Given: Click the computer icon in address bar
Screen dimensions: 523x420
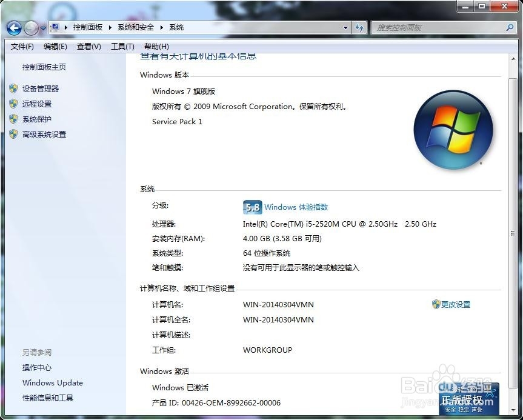Looking at the screenshot, I should [x=55, y=27].
